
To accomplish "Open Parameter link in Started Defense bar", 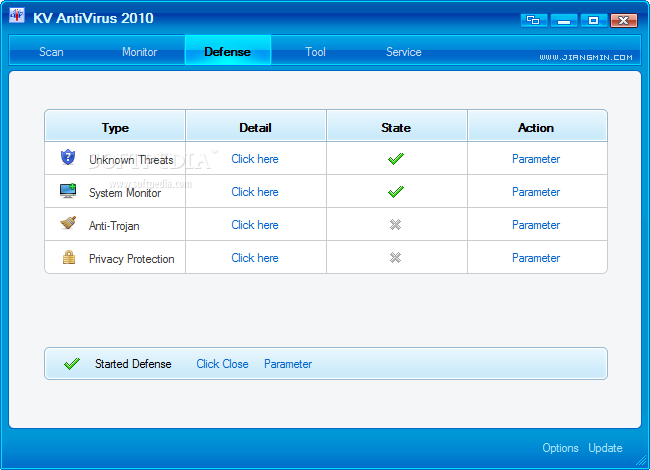I will pos(288,364).
